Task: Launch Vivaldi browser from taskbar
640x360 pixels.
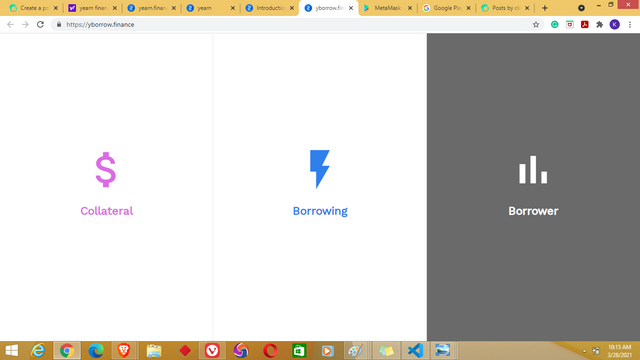Action: coord(212,351)
